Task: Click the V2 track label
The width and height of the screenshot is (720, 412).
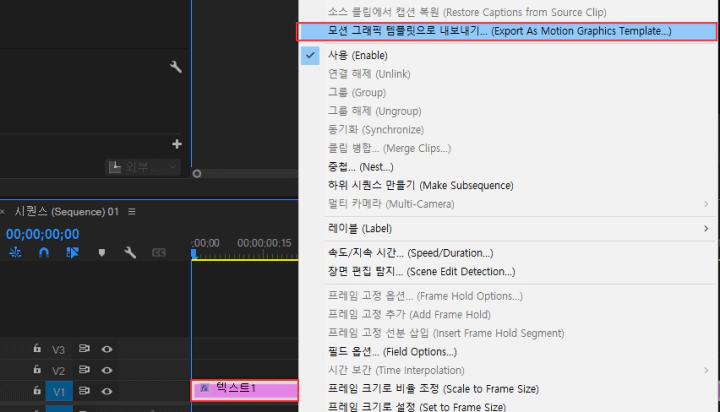Action: click(x=58, y=371)
